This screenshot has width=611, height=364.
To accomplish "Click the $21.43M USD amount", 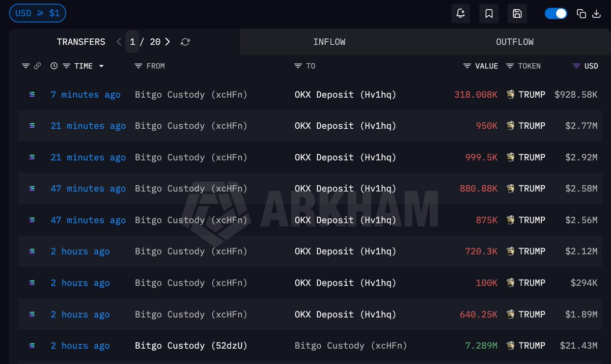I will [578, 346].
